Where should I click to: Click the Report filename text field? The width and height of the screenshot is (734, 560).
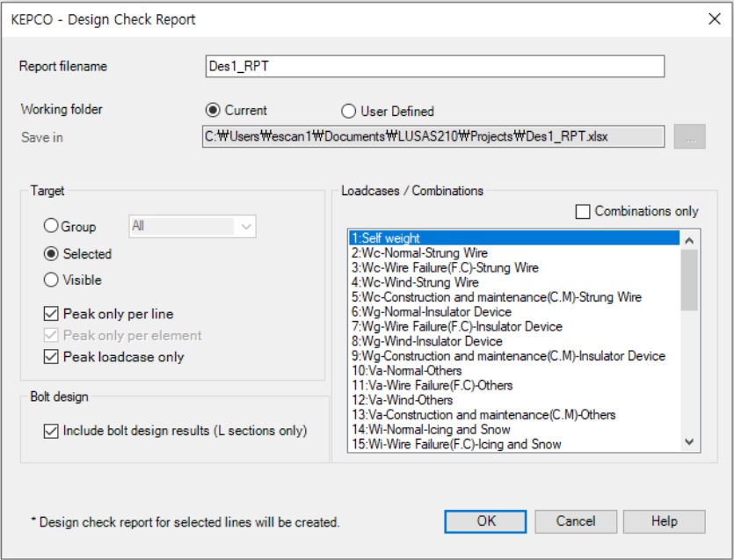pyautogui.click(x=433, y=67)
